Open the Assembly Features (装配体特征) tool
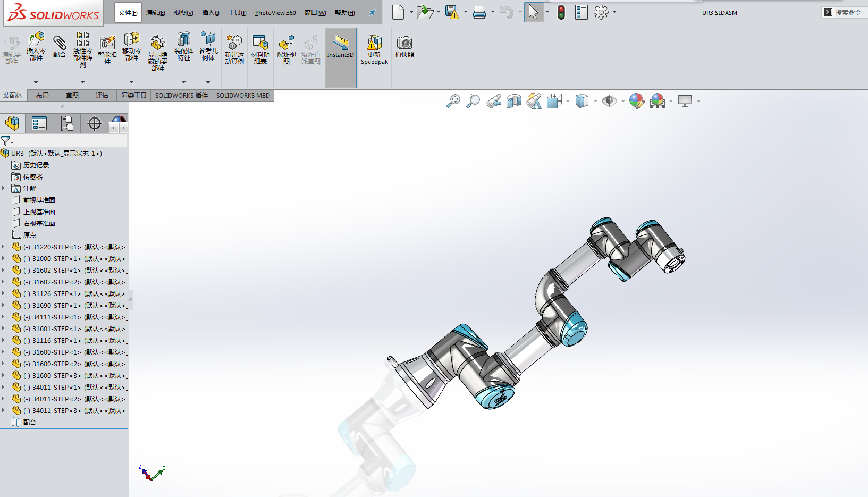 click(184, 47)
